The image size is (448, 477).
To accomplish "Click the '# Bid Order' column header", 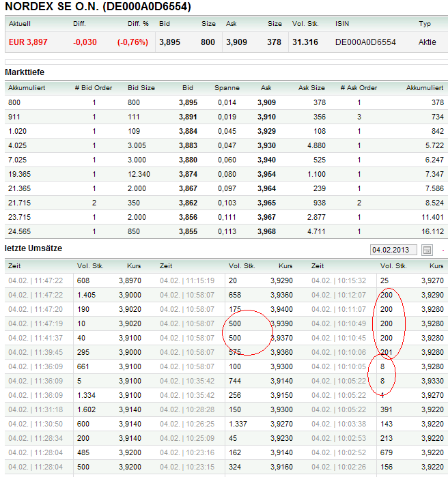I will pos(94,88).
